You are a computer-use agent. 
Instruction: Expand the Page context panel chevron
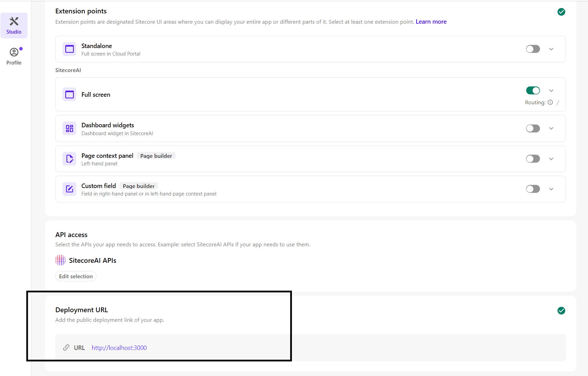551,159
